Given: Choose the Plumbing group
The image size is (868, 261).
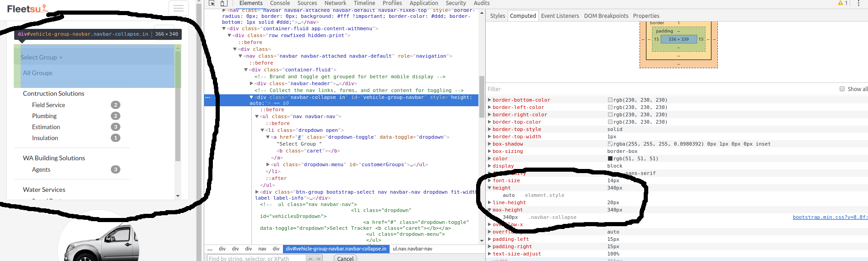Looking at the screenshot, I should point(44,116).
